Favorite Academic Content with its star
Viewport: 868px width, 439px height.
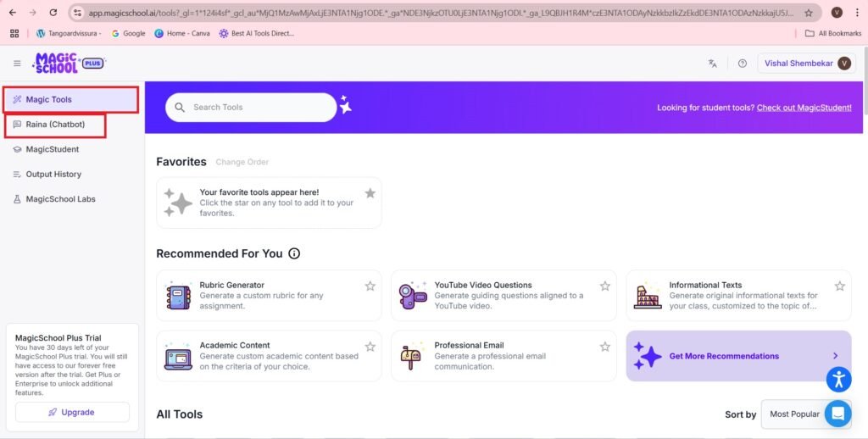370,347
